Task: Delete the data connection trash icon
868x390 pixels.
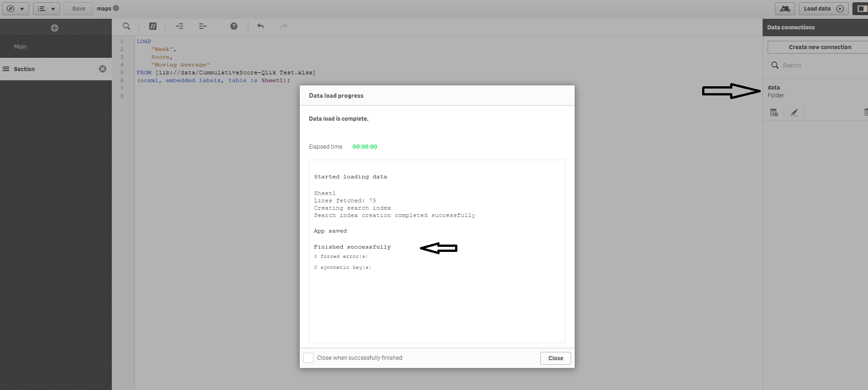Action: tap(866, 112)
